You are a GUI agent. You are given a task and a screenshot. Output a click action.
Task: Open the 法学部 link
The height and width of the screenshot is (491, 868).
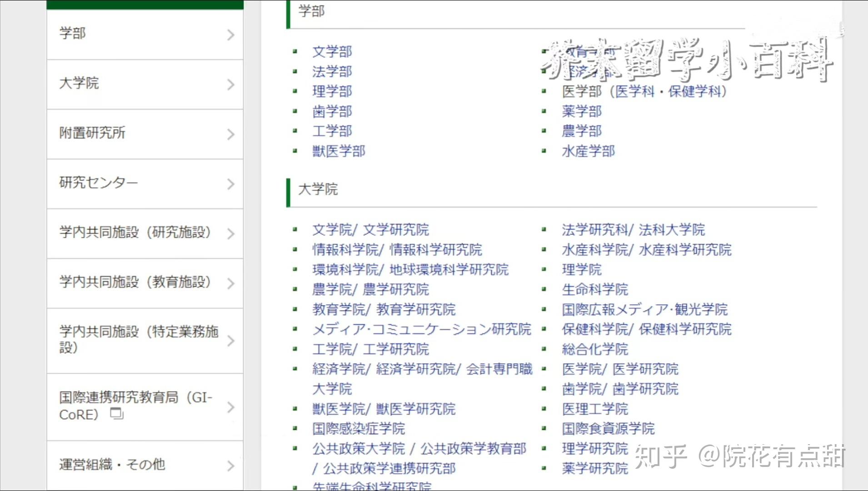point(332,71)
